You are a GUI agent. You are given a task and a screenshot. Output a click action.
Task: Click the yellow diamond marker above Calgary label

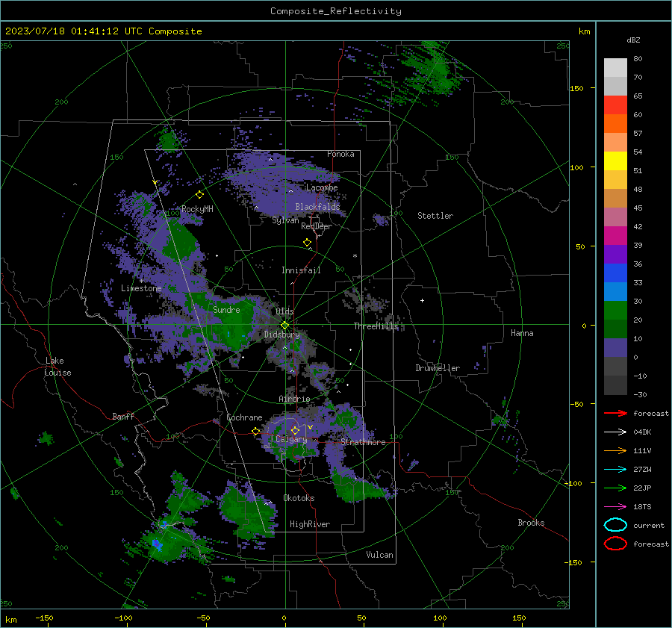(x=295, y=430)
